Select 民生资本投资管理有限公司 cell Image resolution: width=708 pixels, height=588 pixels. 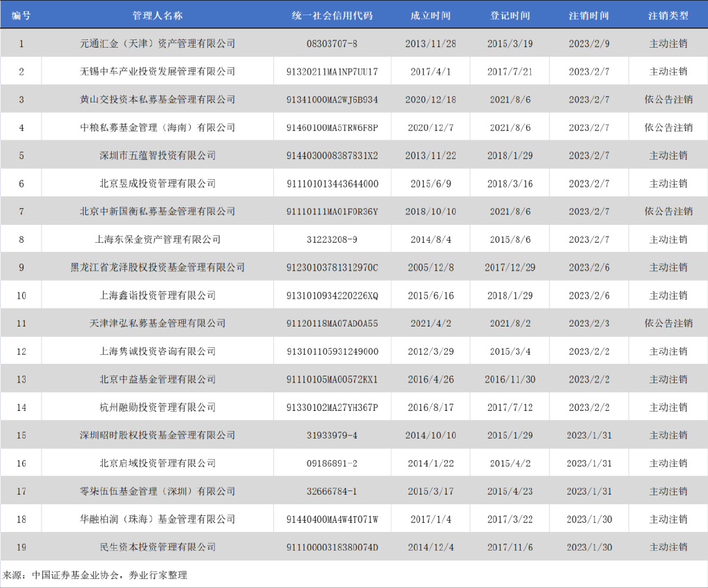coord(157,547)
